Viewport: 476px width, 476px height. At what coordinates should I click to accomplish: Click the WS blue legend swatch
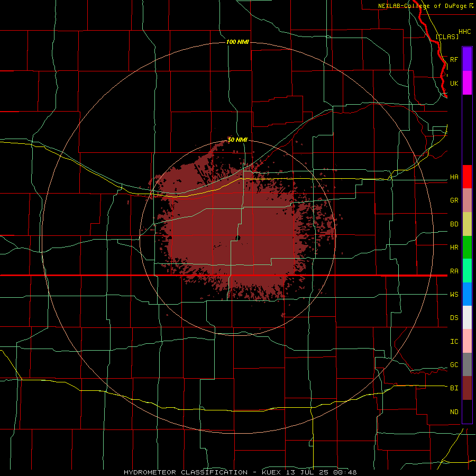(467, 294)
